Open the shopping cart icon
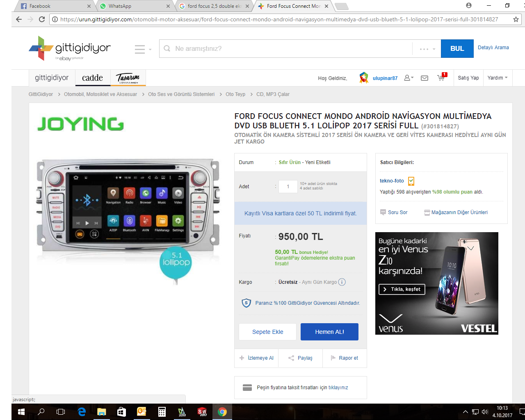The width and height of the screenshot is (525, 420). [x=442, y=77]
